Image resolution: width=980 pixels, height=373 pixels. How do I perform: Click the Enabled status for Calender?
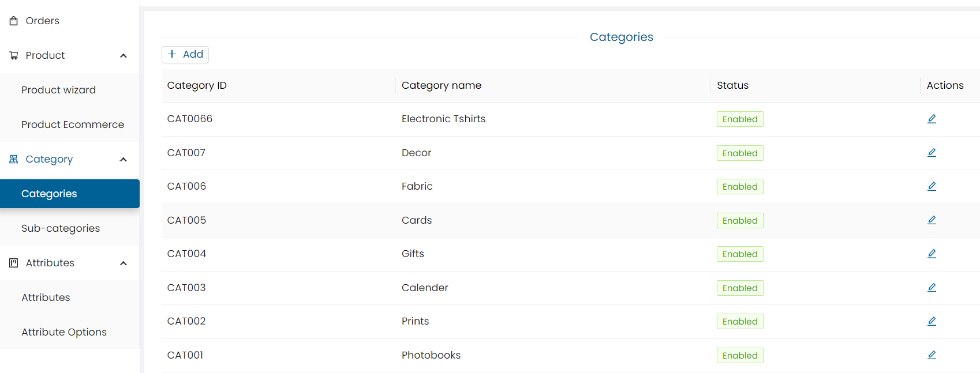coord(740,288)
